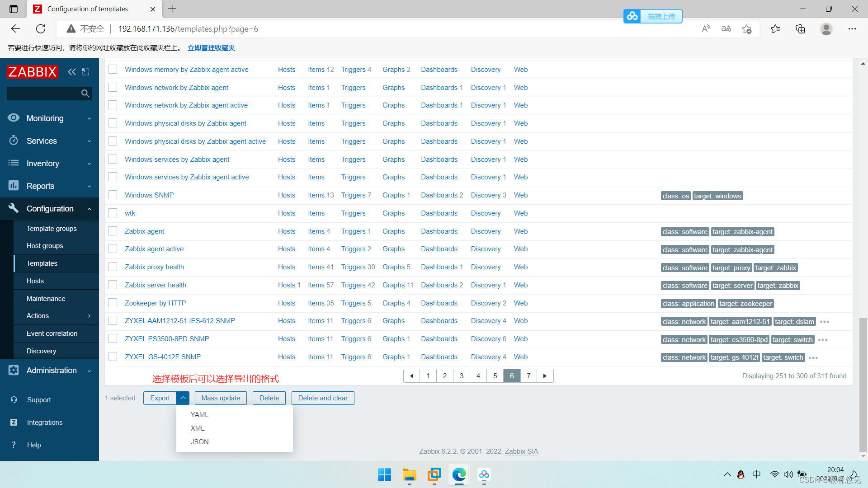Open Template groups menu item

[52, 228]
